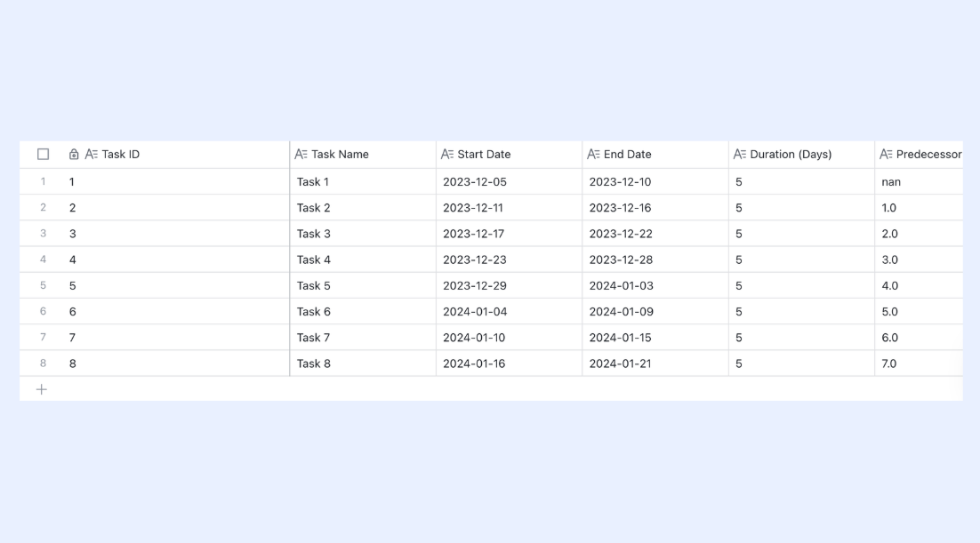Open the Start Date column header menu
The height and width of the screenshot is (543, 980).
510,155
